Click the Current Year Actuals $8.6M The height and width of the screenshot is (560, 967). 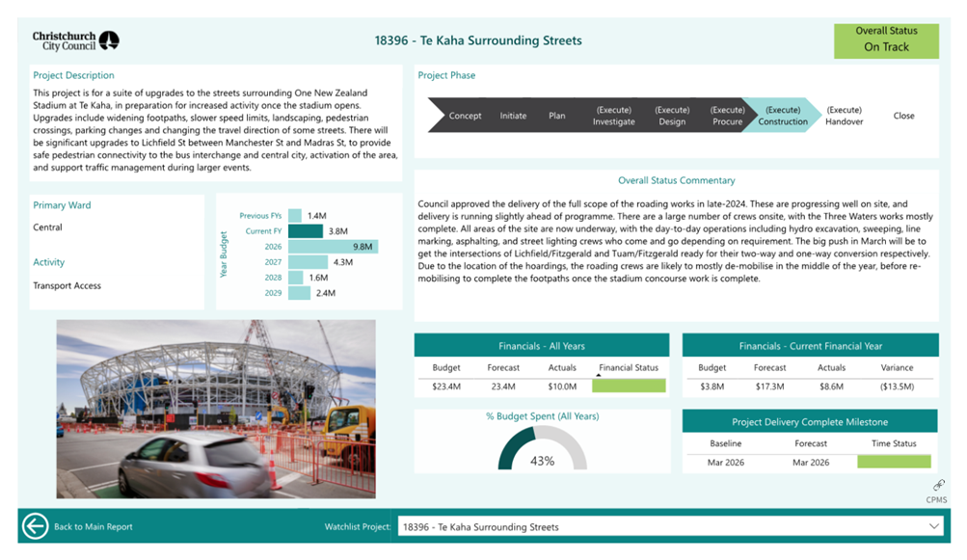click(x=831, y=387)
